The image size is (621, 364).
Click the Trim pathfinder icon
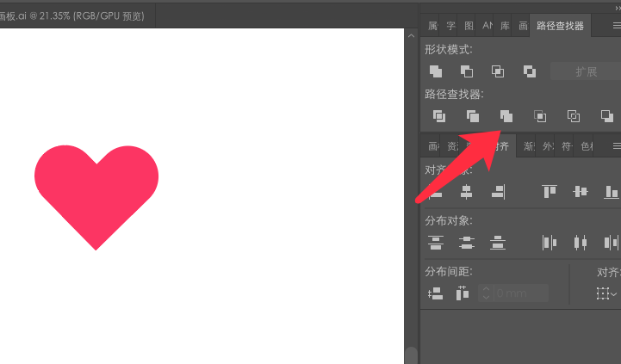(473, 116)
